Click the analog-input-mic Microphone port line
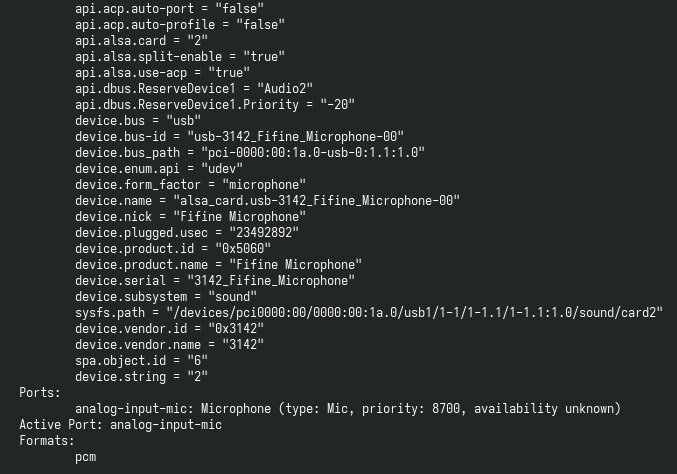The height and width of the screenshot is (474, 677). point(348,408)
